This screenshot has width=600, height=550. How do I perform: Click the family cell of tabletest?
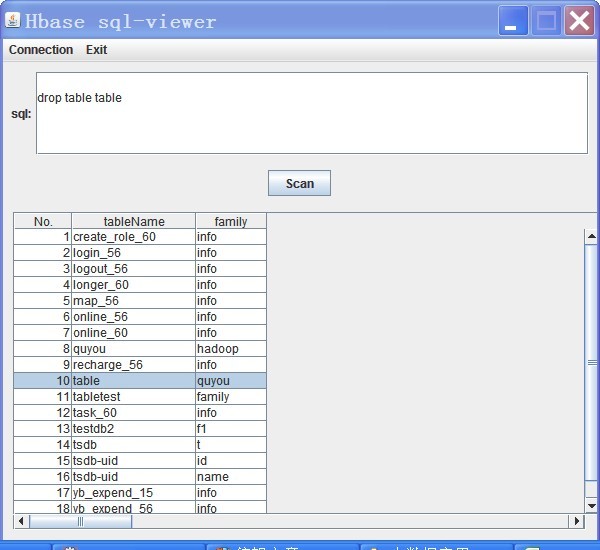pos(231,397)
